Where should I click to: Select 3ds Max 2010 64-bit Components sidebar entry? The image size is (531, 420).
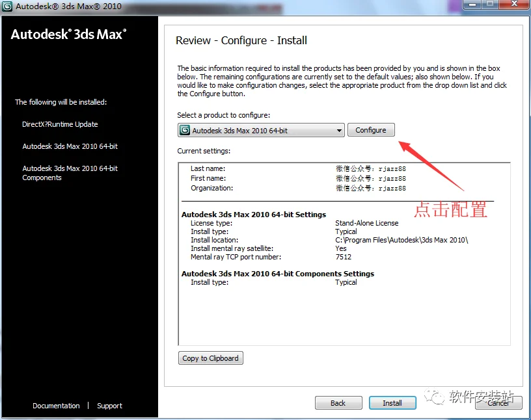coord(70,173)
